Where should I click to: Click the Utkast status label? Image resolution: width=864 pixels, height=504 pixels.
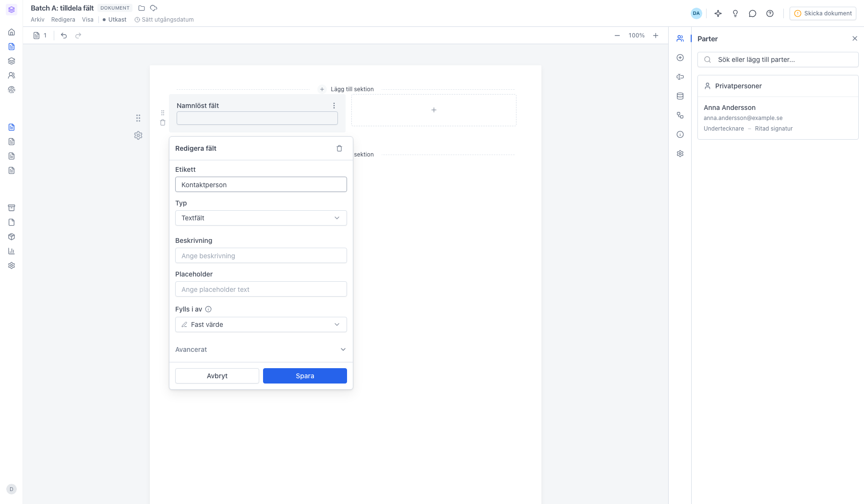pyautogui.click(x=115, y=20)
